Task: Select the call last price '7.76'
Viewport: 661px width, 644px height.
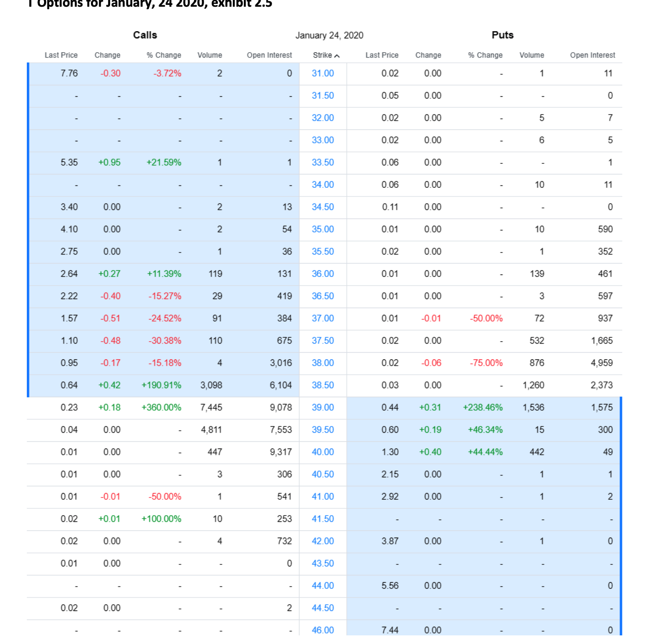Action: tap(69, 73)
